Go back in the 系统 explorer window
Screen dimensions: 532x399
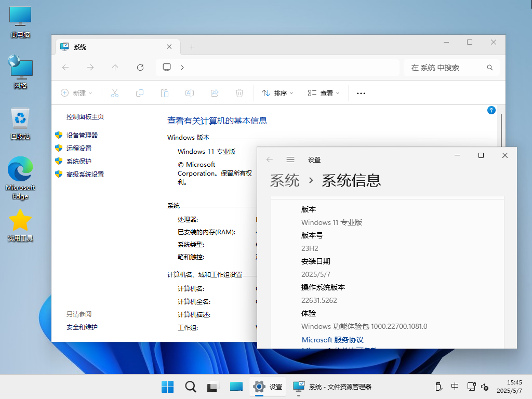65,67
